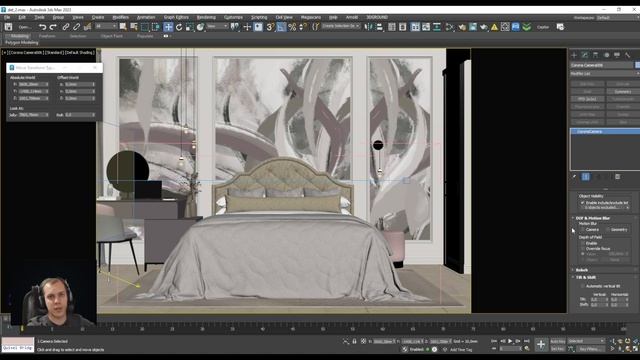Open the Hierarchy tab in command panel

pyautogui.click(x=596, y=55)
